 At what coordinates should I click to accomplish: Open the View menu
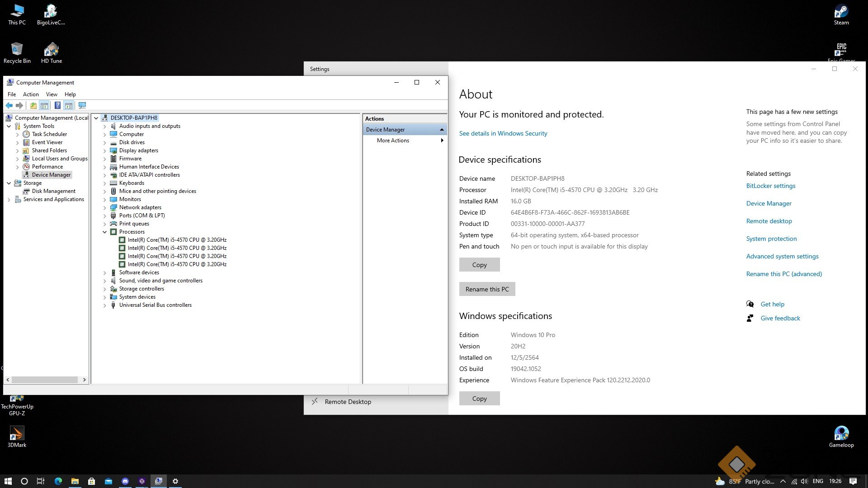coord(52,94)
